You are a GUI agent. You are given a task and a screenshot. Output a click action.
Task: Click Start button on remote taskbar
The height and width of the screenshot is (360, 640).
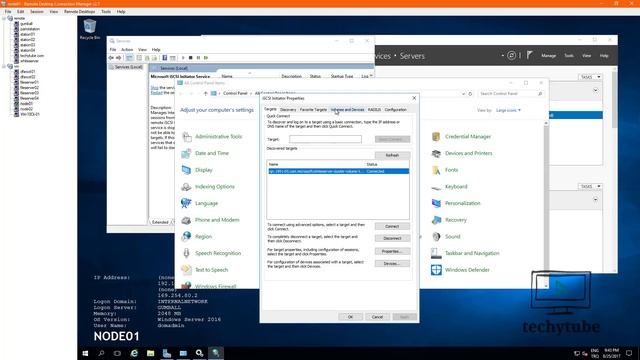point(85,353)
